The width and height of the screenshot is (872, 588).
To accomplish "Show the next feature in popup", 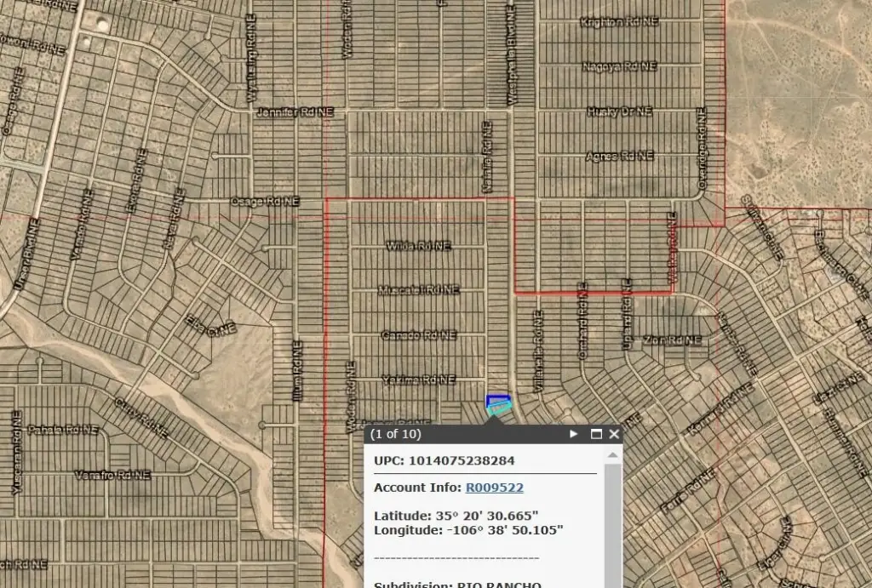I will click(x=574, y=434).
